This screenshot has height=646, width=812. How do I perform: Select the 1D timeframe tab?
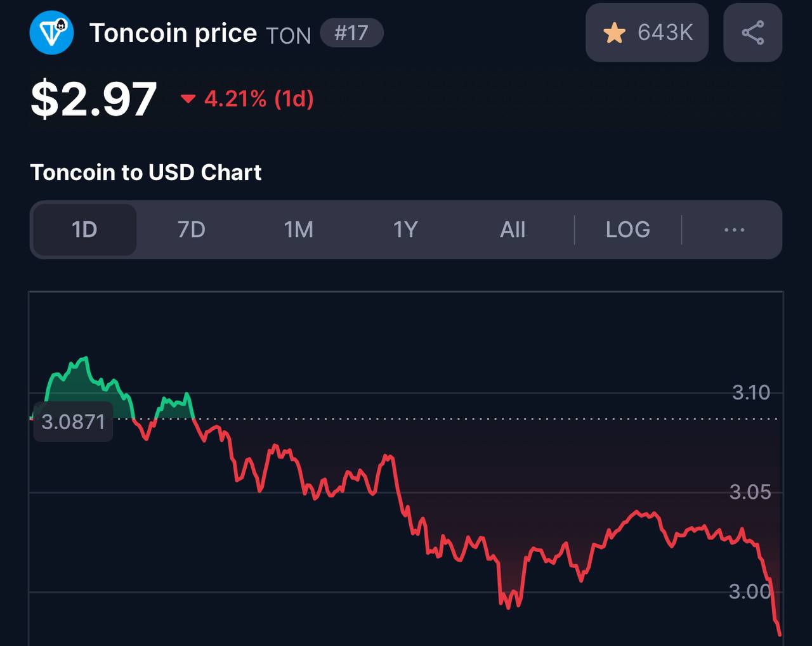point(84,229)
